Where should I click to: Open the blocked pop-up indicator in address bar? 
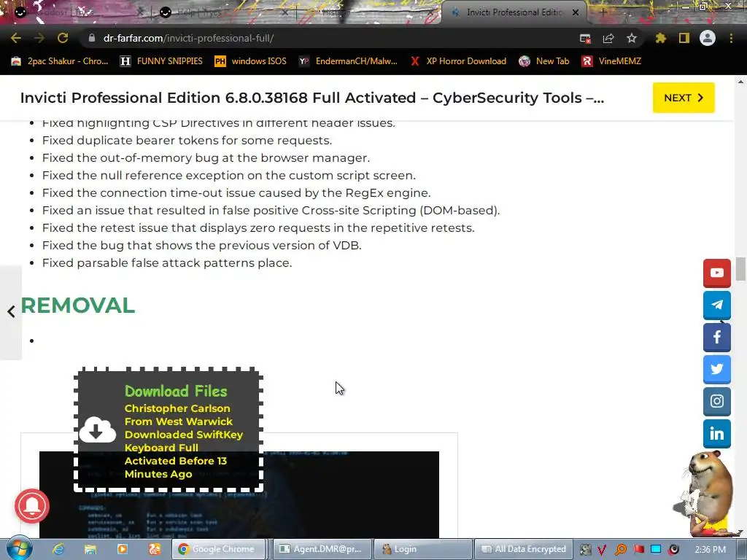[x=585, y=39]
